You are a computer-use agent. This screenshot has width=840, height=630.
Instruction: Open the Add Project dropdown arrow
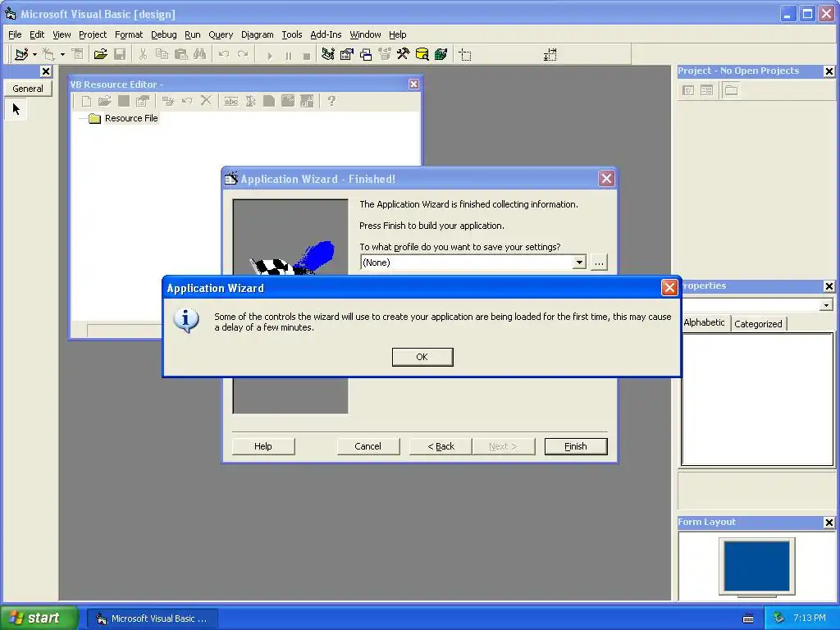[x=34, y=54]
